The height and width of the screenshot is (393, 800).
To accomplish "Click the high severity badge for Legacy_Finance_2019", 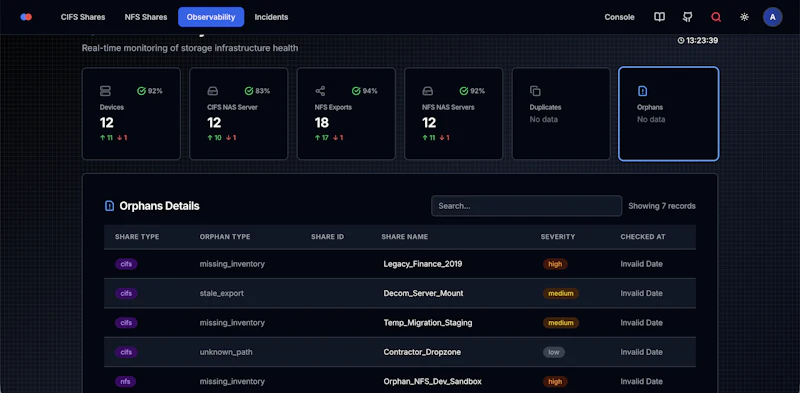I will [x=555, y=264].
